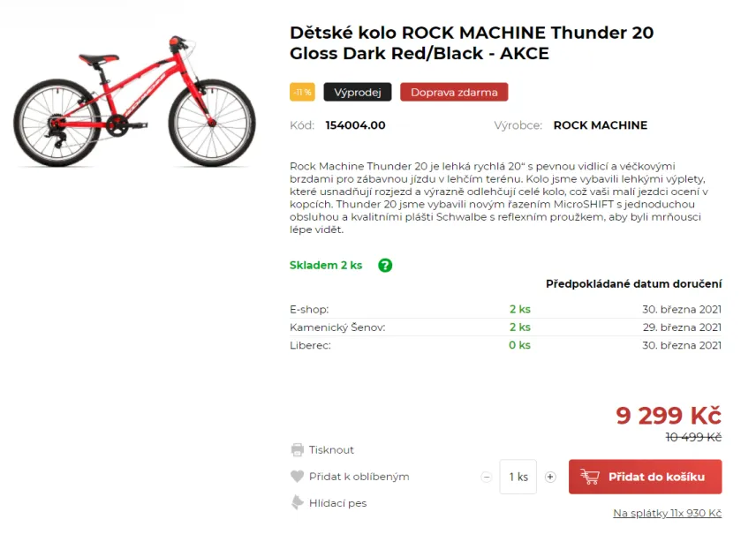The width and height of the screenshot is (756, 542).
Task: Add the bike to cart via Přidat do košíku
Action: [x=645, y=477]
